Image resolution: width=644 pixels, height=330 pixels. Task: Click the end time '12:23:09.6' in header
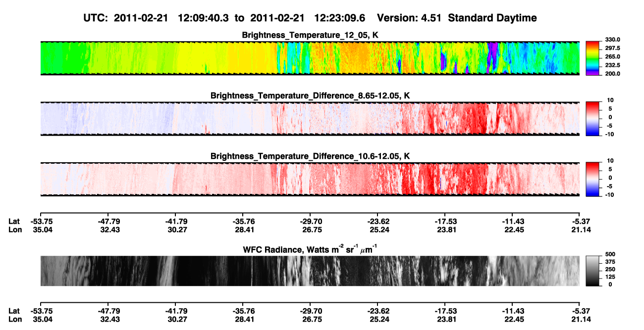point(340,18)
